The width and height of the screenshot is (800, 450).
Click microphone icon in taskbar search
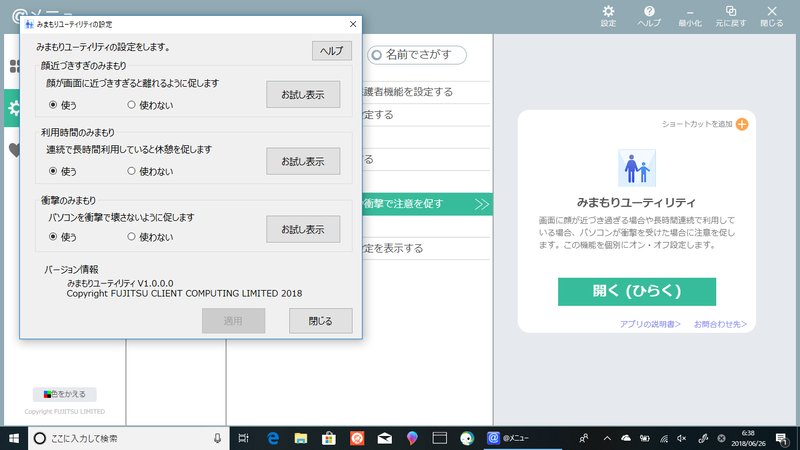pyautogui.click(x=217, y=438)
